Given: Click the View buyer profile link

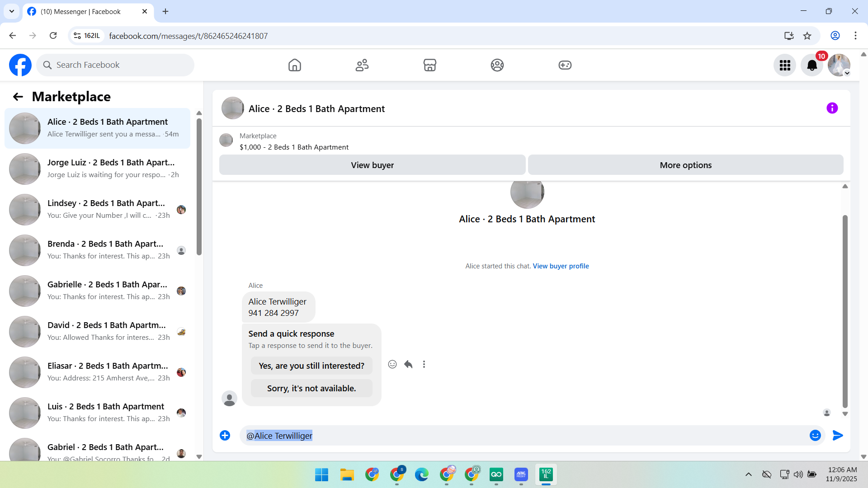Looking at the screenshot, I should [x=561, y=266].
